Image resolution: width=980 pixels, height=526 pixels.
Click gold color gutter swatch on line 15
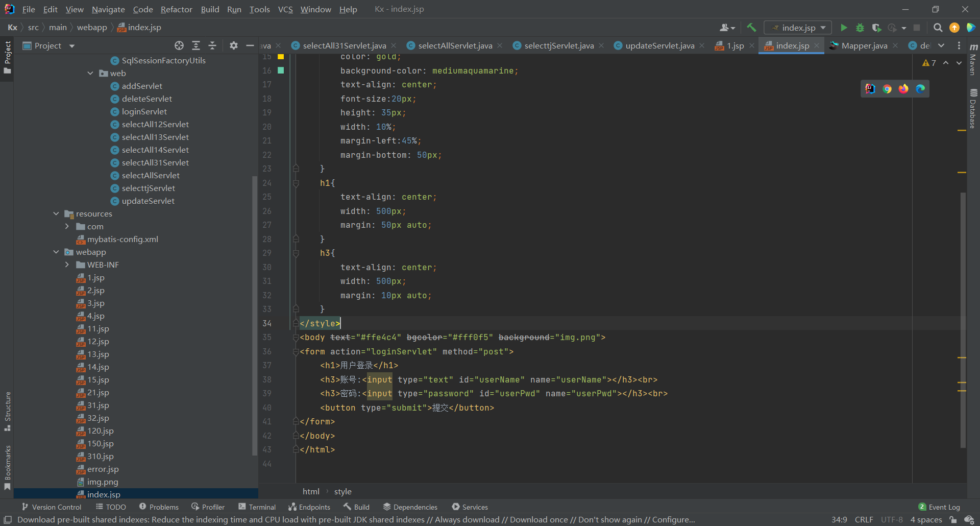tap(281, 57)
